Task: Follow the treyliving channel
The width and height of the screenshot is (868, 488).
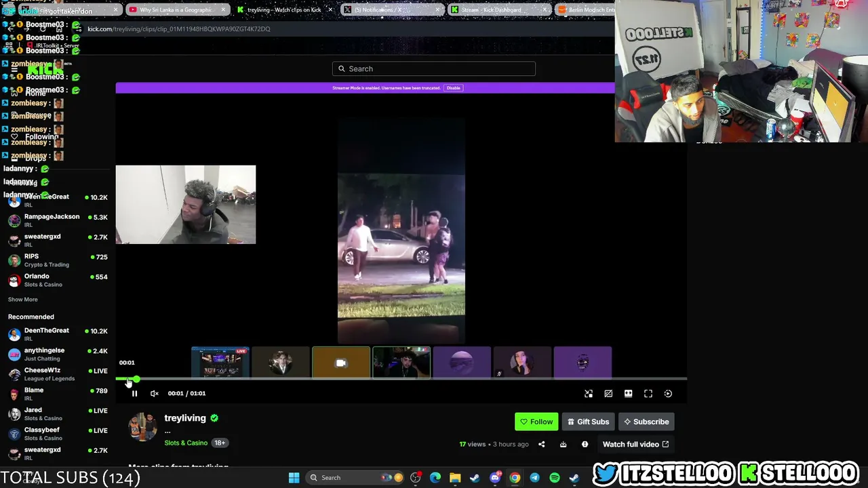Action: tap(536, 422)
